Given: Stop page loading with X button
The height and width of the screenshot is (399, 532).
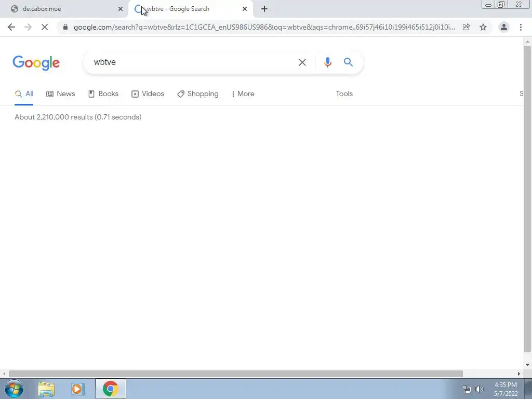Looking at the screenshot, I should (45, 27).
